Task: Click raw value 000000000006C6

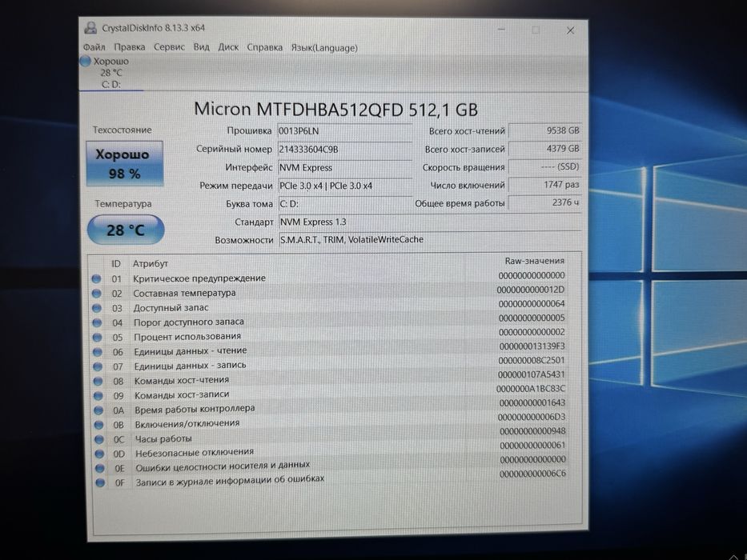Action: point(532,474)
